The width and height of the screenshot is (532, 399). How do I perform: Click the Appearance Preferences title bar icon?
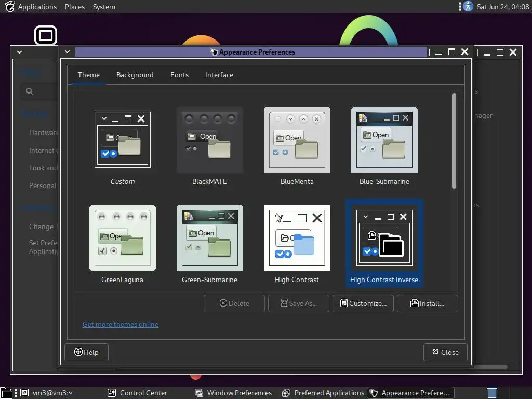click(214, 52)
